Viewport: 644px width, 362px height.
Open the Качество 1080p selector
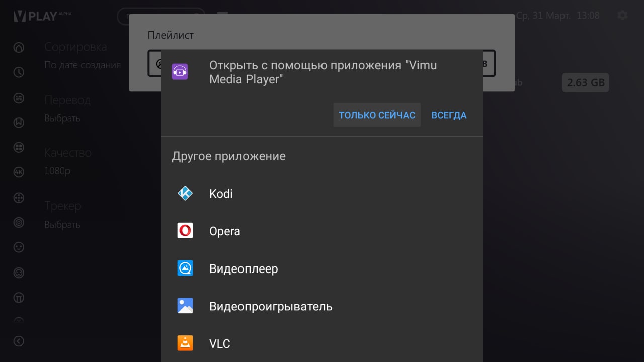coord(68,162)
